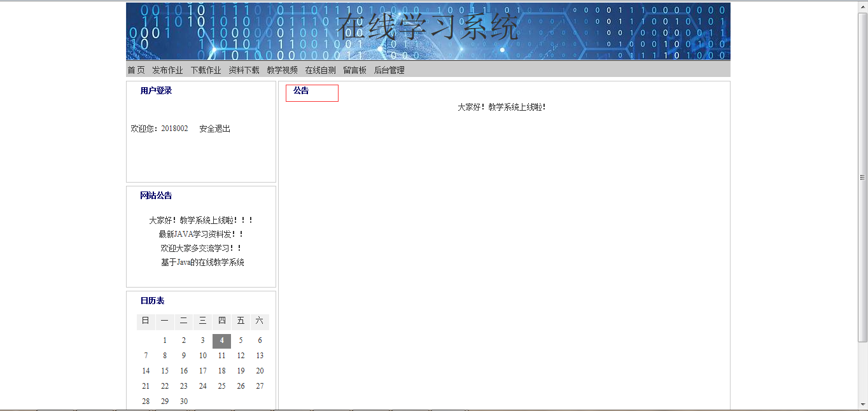Click scrollbar down arrow at bottom
The height and width of the screenshot is (411, 868).
[x=862, y=404]
